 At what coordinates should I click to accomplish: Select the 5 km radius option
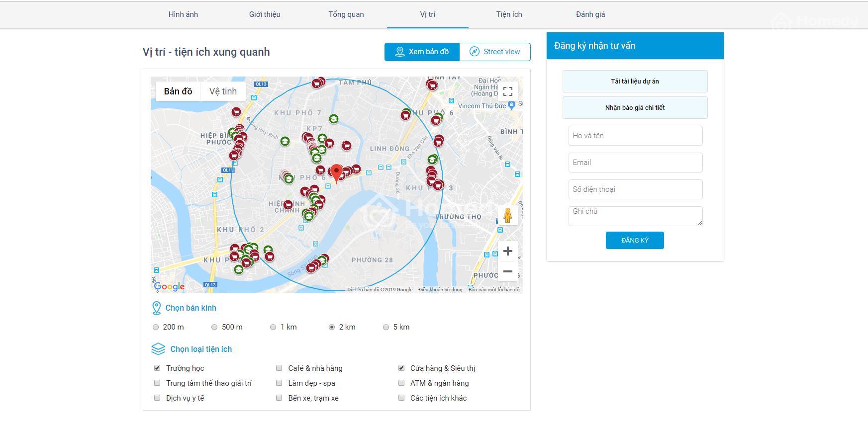click(x=386, y=327)
